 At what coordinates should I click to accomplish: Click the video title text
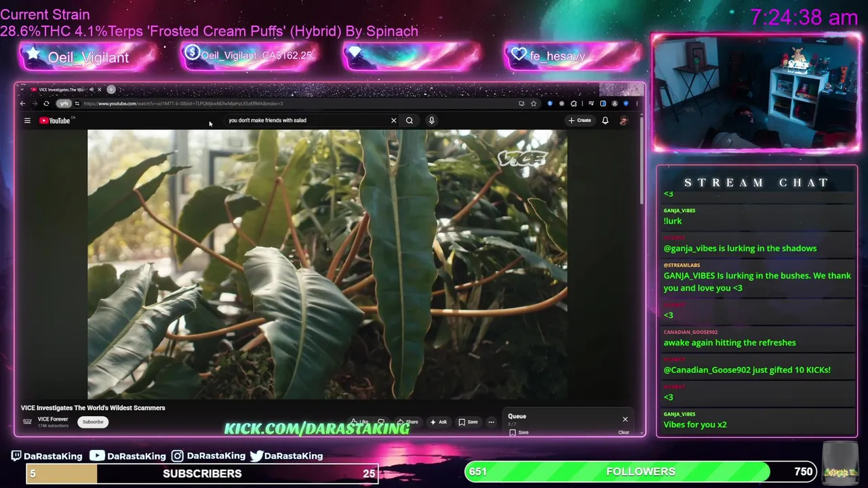93,408
